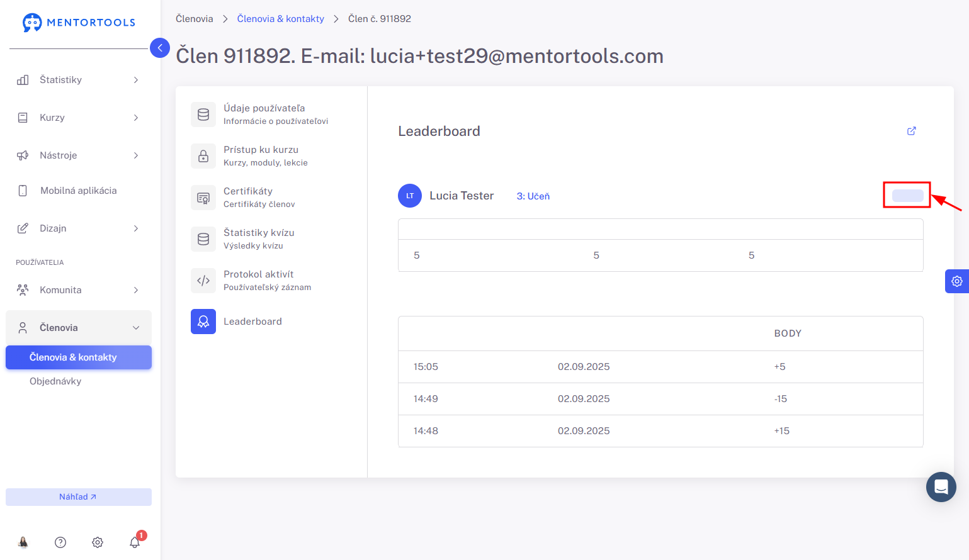
Task: Click the user profile avatar in sidebar footer
Action: coord(23,542)
